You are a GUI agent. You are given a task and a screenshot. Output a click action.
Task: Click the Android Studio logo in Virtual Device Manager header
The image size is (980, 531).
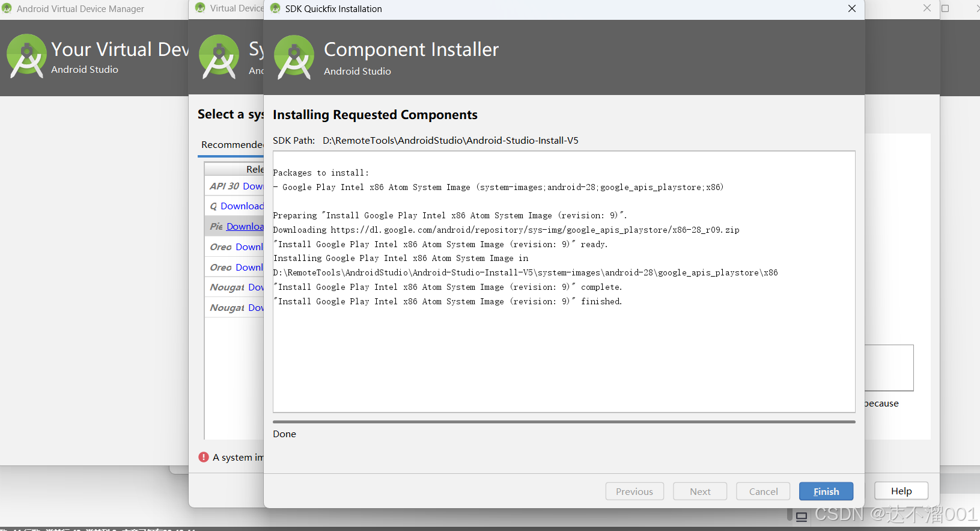tap(26, 56)
